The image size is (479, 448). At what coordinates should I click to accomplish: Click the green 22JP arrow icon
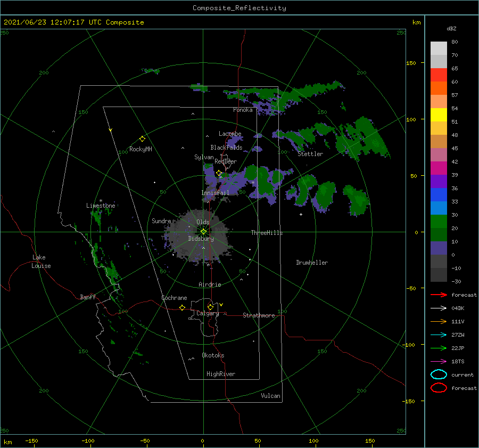click(x=439, y=348)
